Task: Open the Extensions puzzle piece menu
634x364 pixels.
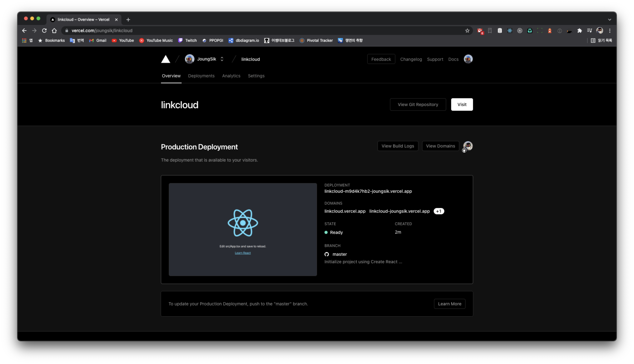Action: [579, 31]
